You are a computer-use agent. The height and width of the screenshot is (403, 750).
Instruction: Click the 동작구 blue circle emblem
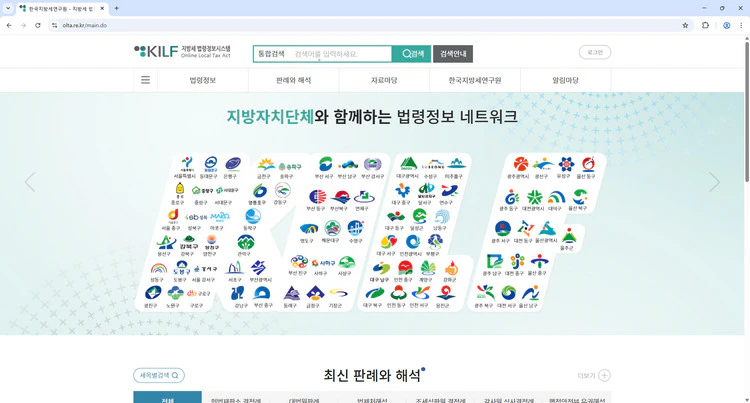point(253,216)
